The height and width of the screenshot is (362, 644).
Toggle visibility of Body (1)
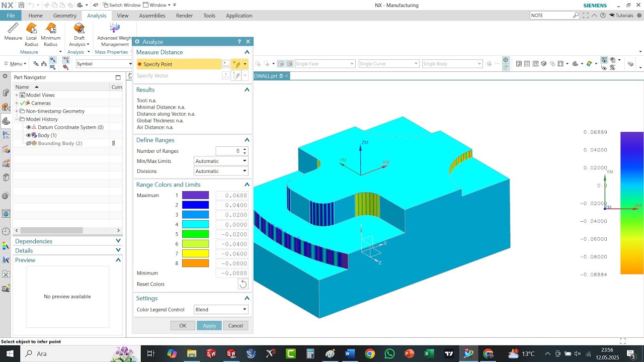pos(28,135)
